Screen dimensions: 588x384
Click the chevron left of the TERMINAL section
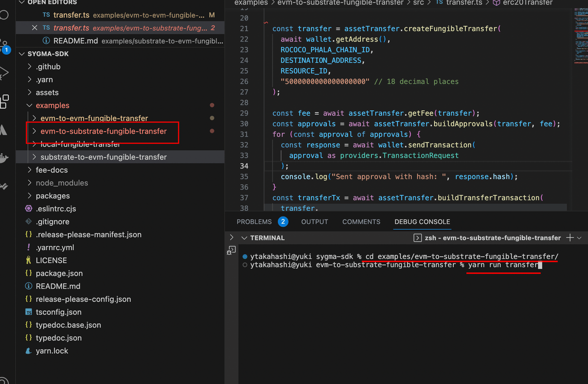[x=231, y=238]
